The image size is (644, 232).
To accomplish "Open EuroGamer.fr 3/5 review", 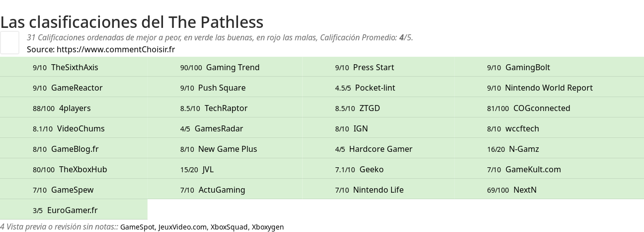I will click(x=72, y=210).
